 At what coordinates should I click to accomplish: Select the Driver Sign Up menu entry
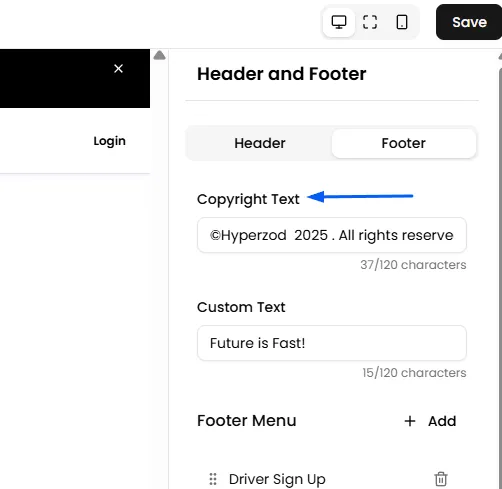click(x=277, y=479)
